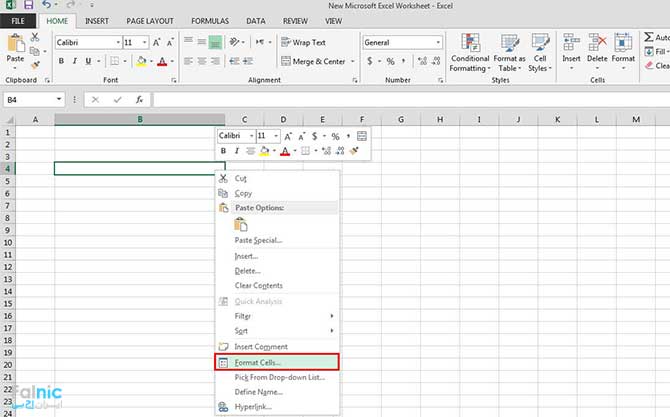The image size is (670, 417).
Task: Click the Format Painter in the mini toolbar
Action: 354,151
